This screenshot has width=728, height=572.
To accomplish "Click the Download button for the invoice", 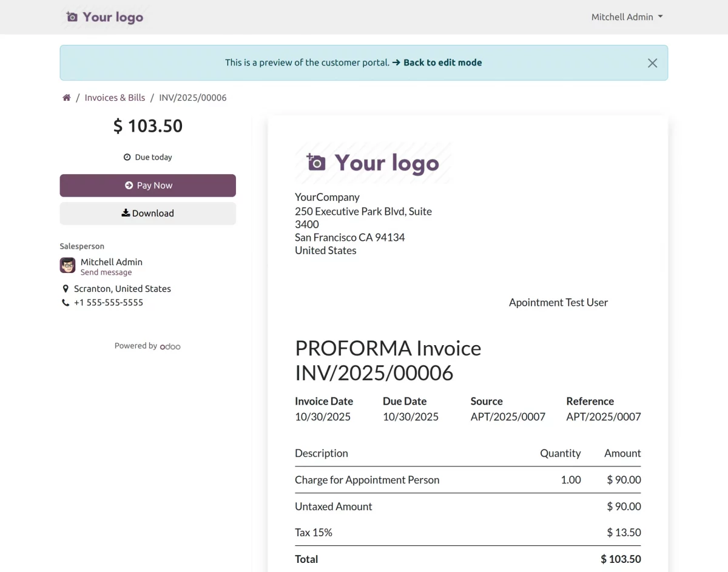I will tap(147, 213).
